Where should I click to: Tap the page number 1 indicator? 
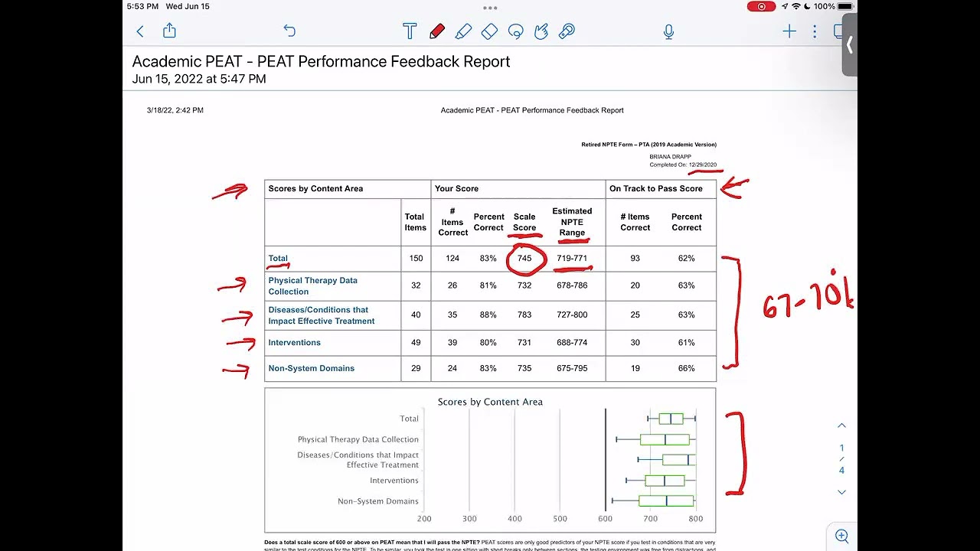click(x=841, y=448)
